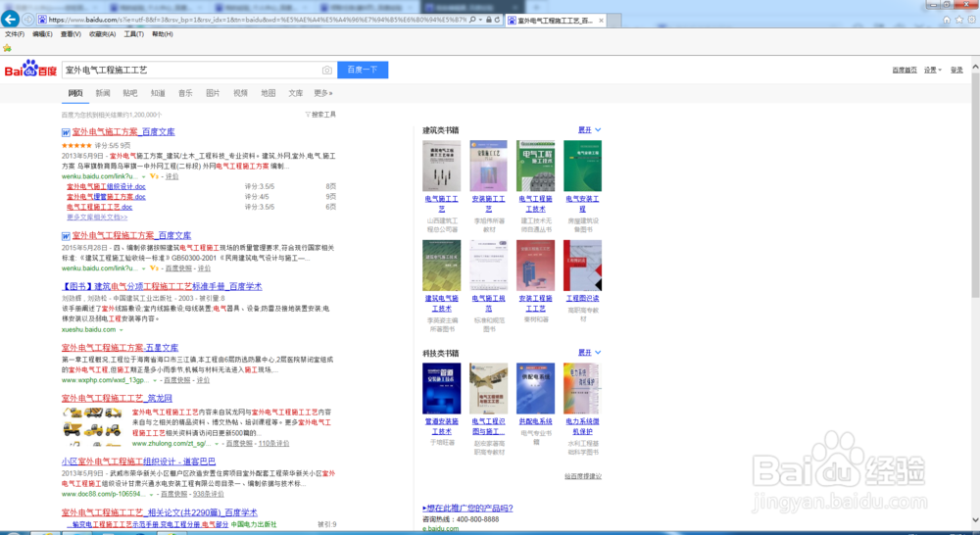Switch to 视频 search tab
This screenshot has width=980, height=535.
[241, 93]
